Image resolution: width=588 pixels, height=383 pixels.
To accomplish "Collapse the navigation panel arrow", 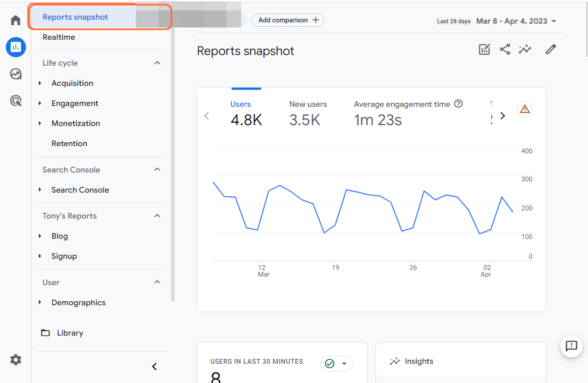I will (x=154, y=366).
